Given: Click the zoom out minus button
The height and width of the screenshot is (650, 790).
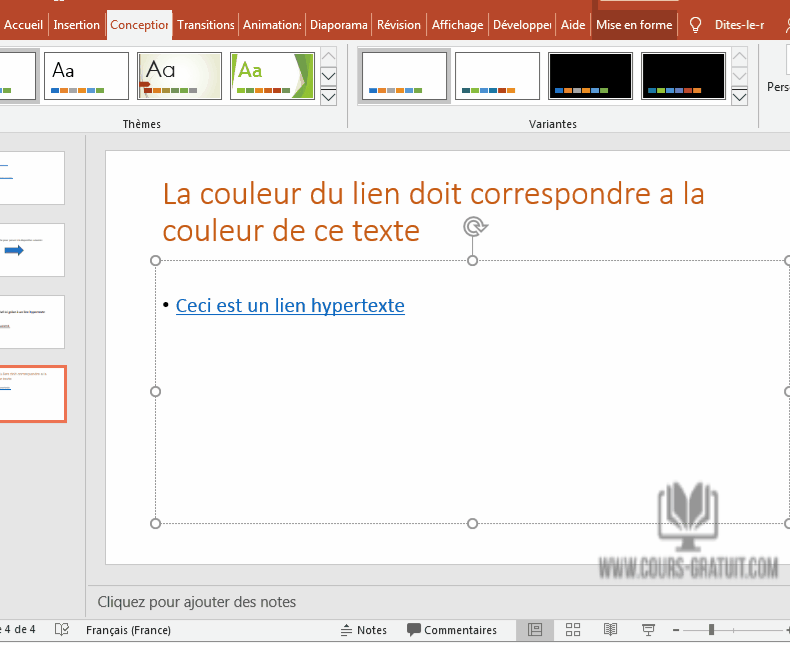Looking at the screenshot, I should [676, 630].
